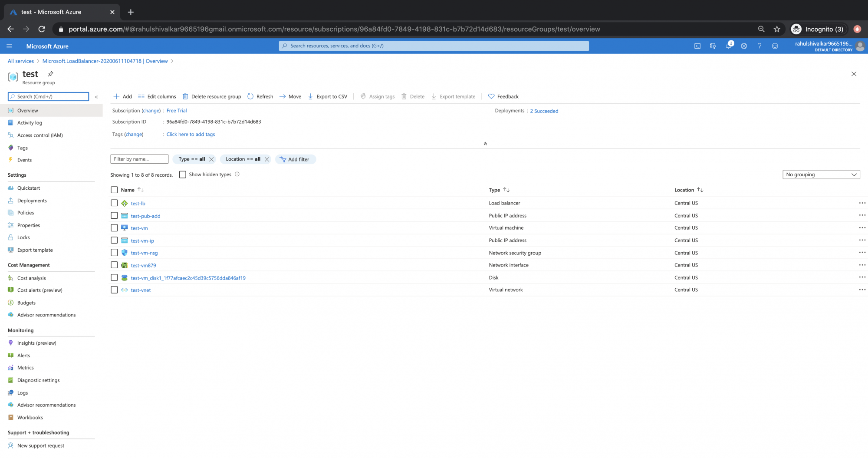Screen dimensions: 868x458
Task: Open the No grouping dropdown
Action: coord(821,175)
